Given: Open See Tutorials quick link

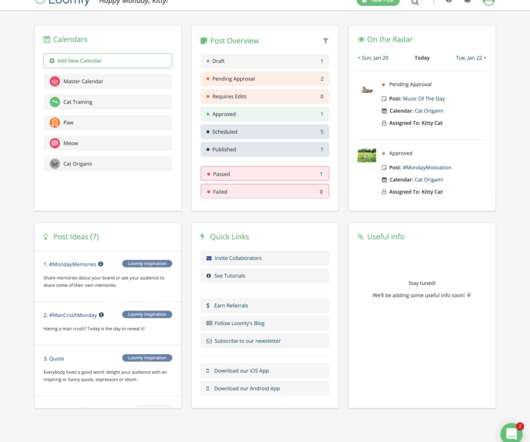Looking at the screenshot, I should pos(265,276).
